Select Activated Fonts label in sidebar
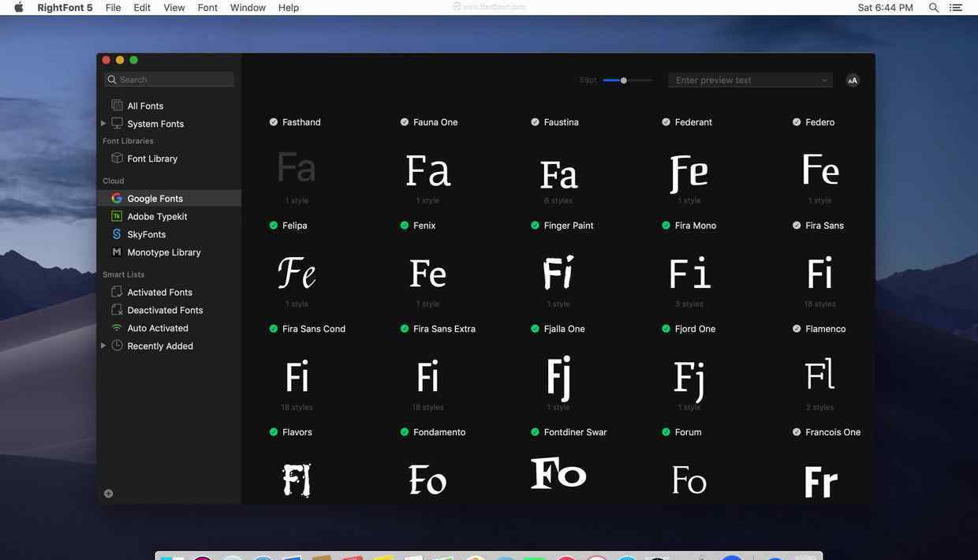 [159, 292]
